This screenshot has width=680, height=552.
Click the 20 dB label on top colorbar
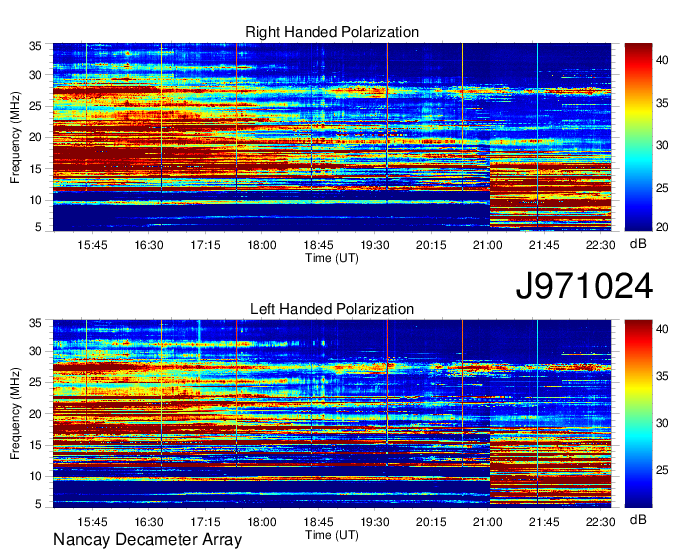tap(662, 227)
